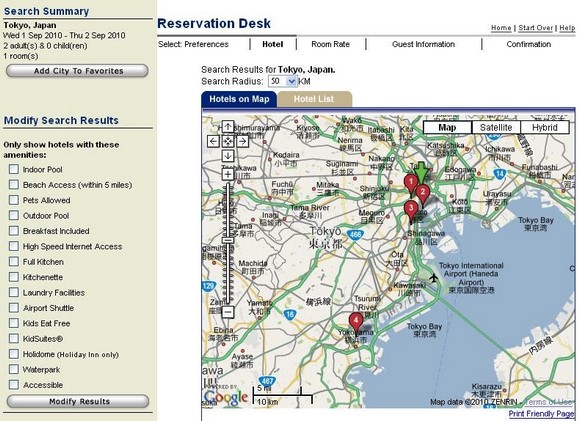Tick the Full Kitchen checkbox
The width and height of the screenshot is (580, 421).
pos(14,262)
